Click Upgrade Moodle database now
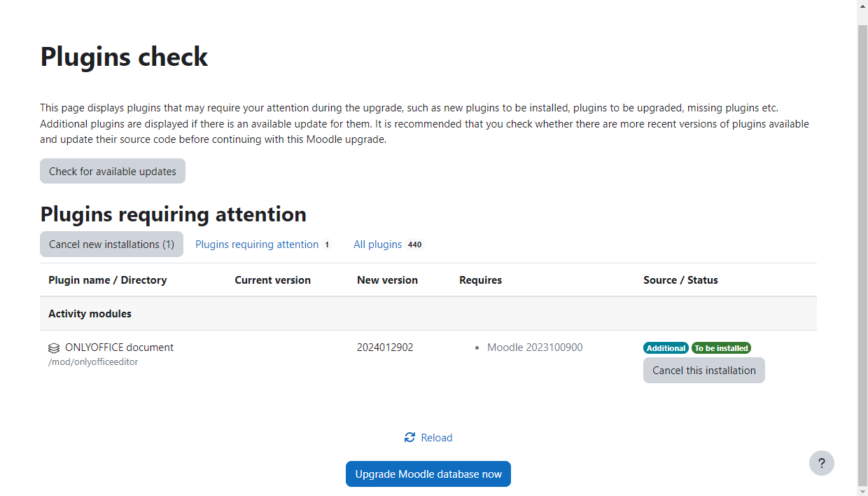The image size is (868, 496). tap(428, 474)
